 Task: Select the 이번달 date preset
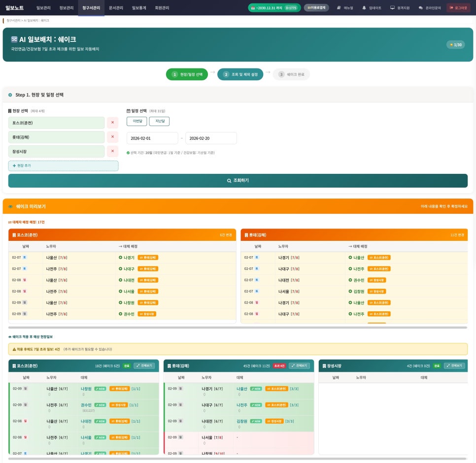[136, 121]
